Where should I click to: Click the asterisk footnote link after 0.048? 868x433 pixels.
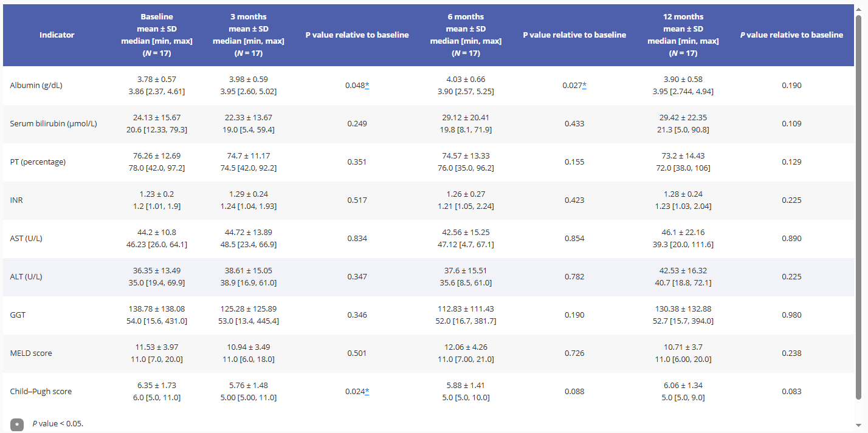point(367,86)
